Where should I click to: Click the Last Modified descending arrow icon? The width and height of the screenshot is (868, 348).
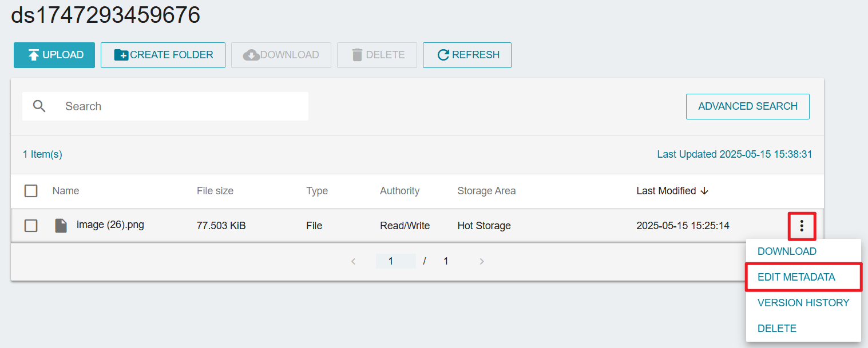[704, 191]
